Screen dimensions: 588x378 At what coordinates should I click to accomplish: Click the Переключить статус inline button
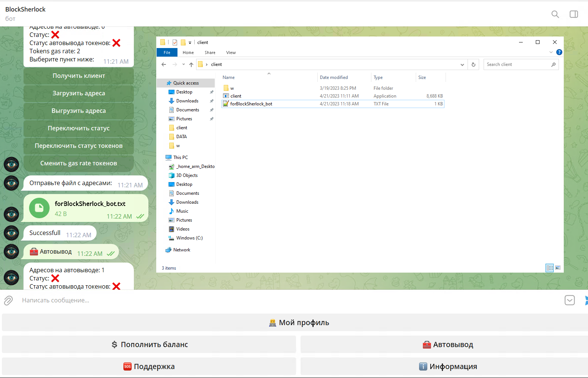point(79,128)
